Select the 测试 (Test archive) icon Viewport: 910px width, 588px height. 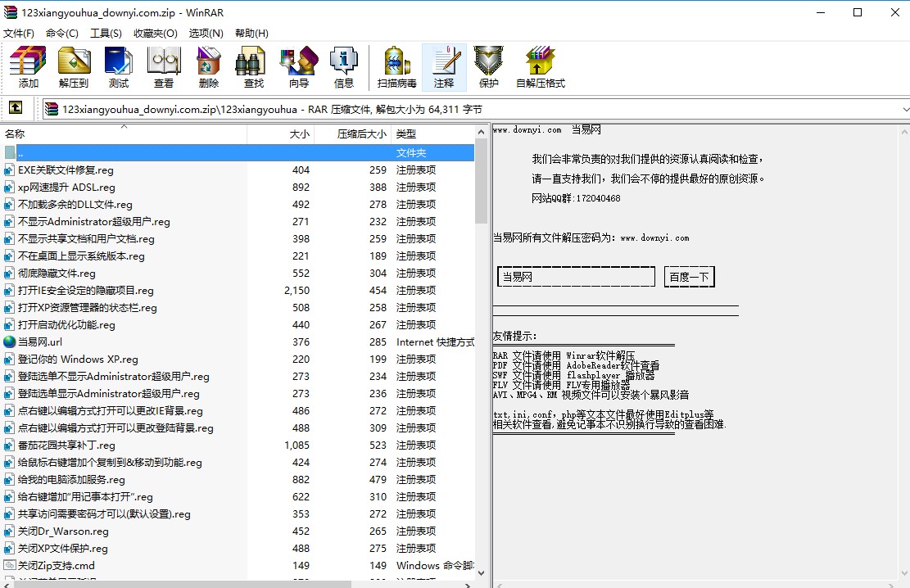(117, 66)
